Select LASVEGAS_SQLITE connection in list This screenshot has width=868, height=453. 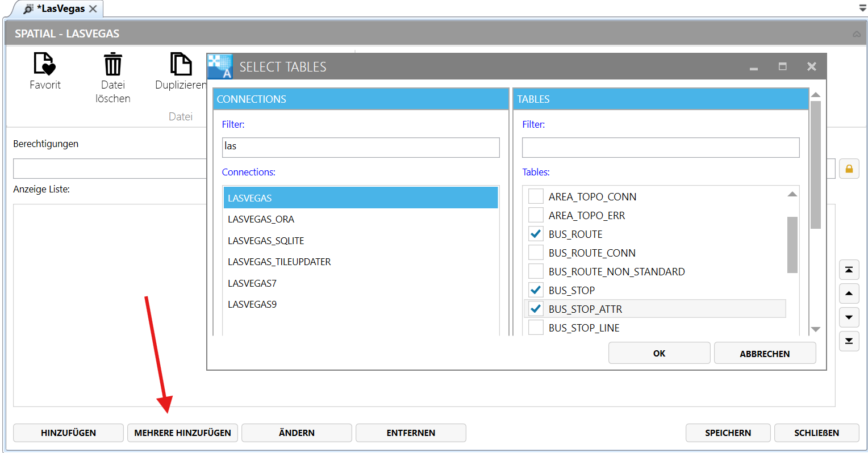(x=266, y=241)
